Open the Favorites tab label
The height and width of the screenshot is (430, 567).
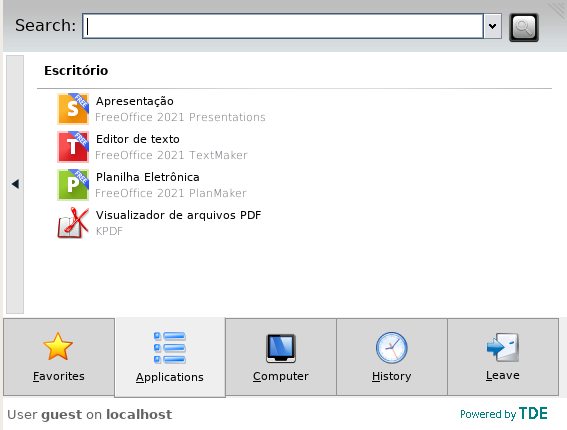click(x=59, y=376)
